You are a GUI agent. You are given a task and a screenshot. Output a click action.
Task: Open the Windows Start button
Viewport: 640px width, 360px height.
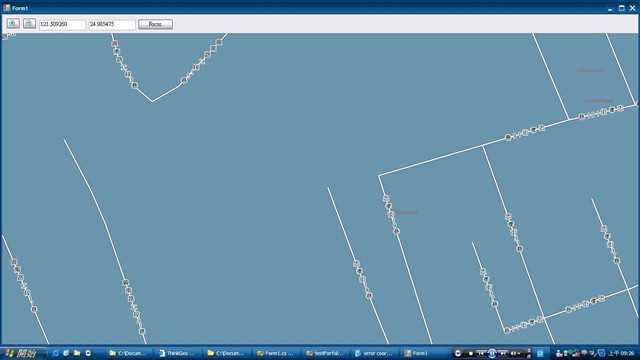[x=21, y=353]
